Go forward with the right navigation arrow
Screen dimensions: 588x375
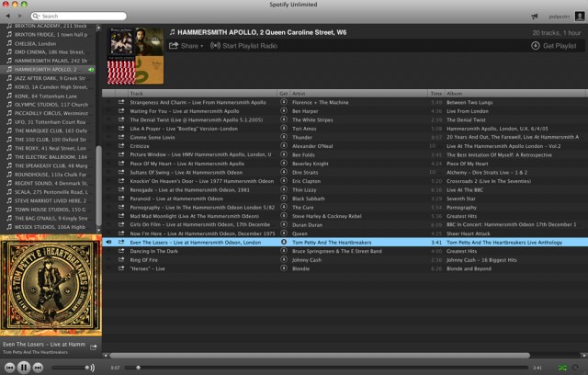pyautogui.click(x=20, y=17)
